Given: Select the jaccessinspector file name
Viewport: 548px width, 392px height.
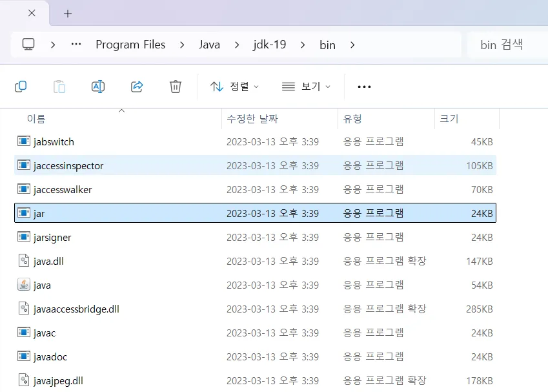Looking at the screenshot, I should pyautogui.click(x=68, y=166).
